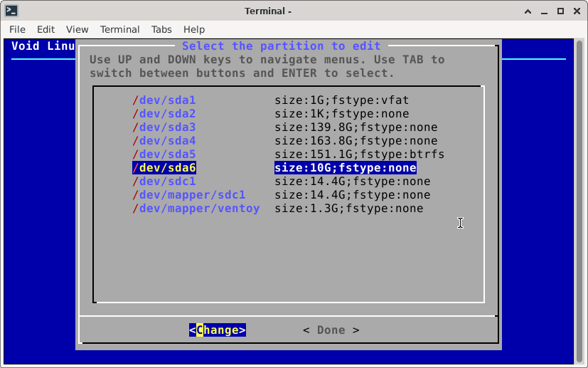Open the Edit menu
Screen dimensions: 588x368
tap(46, 29)
